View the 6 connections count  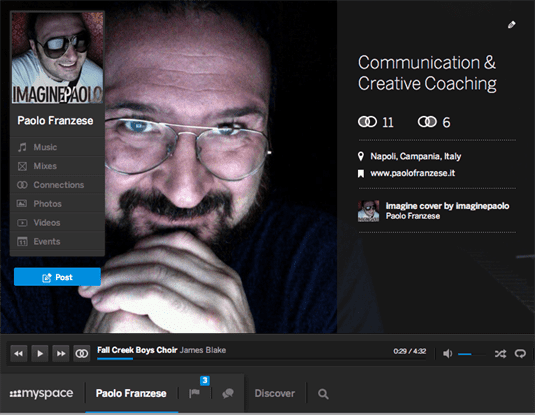434,122
